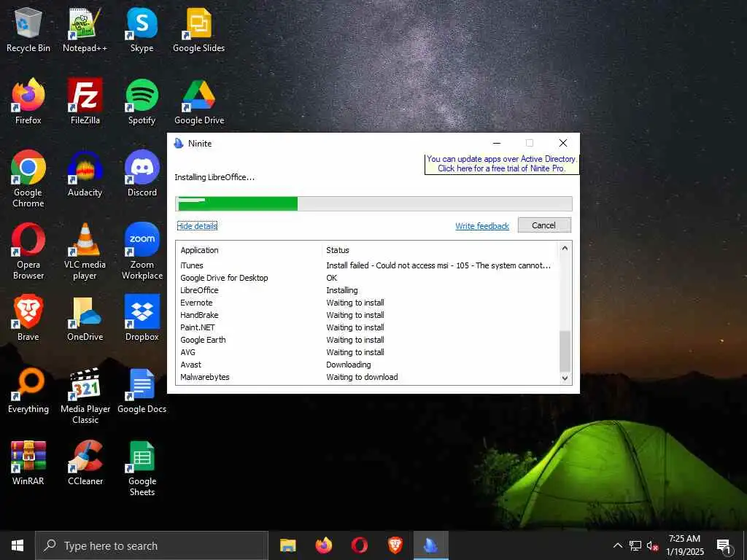The image size is (747, 560).
Task: Select the CCleaner desktop shortcut
Action: 85,463
